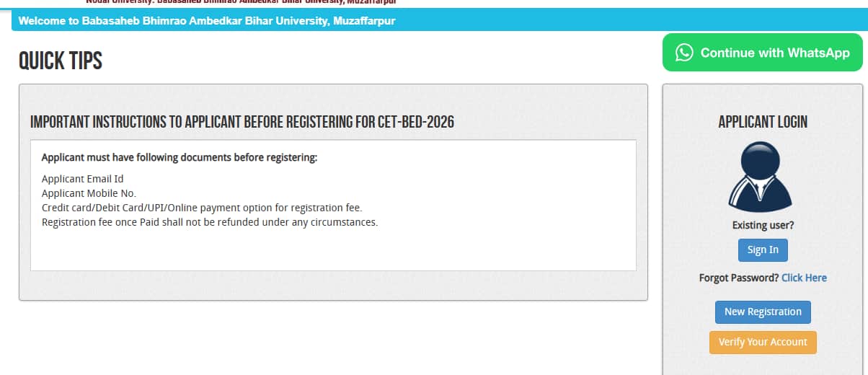Viewport: 868px width, 375px height.
Task: Click the Credit card/Debit Card payment line
Action: 202,208
